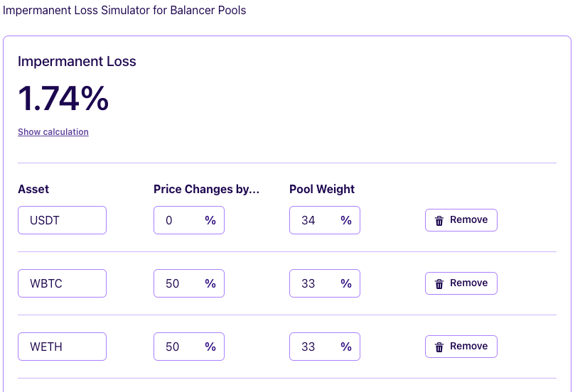Select the WETH price change field
Image resolution: width=580 pixels, height=392 pixels.
tap(179, 347)
